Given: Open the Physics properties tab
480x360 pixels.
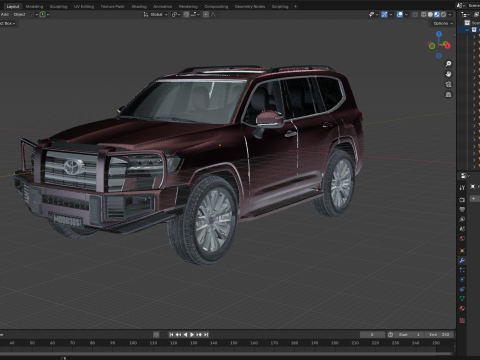Looking at the screenshot, I should point(462,280).
